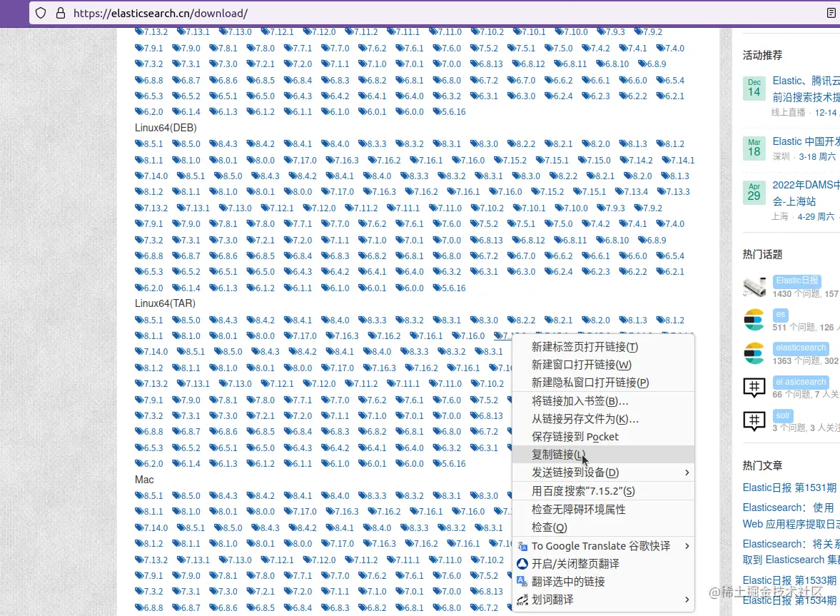Screen dimensions: 840x616
Task: Select 新建隐私窗口打开链接(P) entry
Action: coord(603,383)
